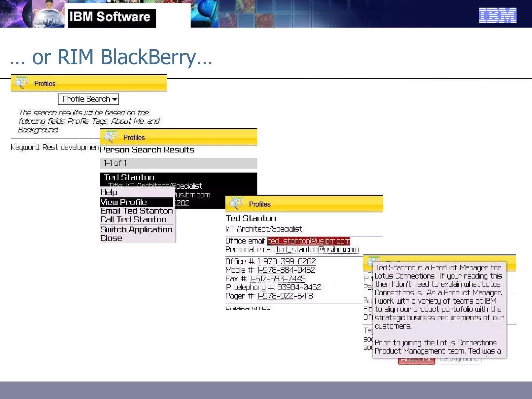The height and width of the screenshot is (399, 532).
Task: Click the IBM logo in header
Action: (x=497, y=15)
